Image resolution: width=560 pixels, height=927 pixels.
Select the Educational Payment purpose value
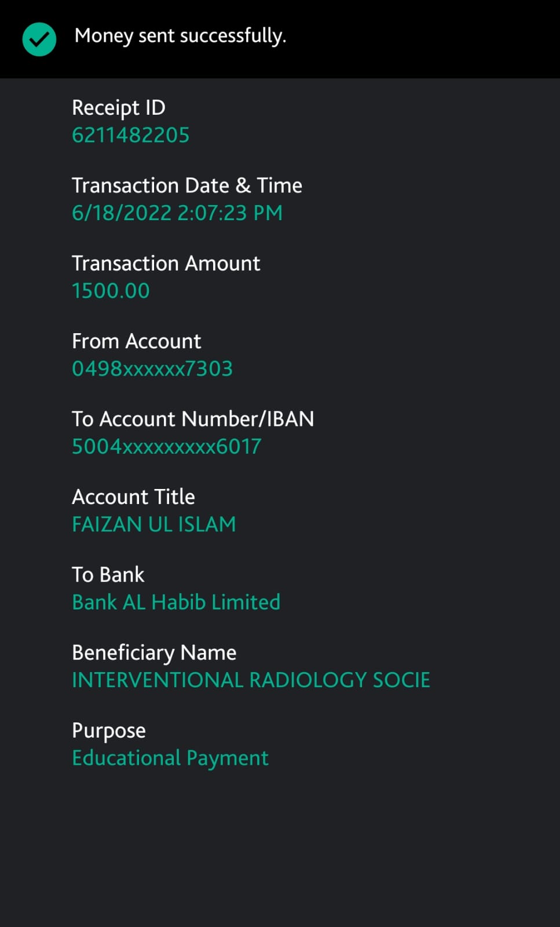[170, 758]
